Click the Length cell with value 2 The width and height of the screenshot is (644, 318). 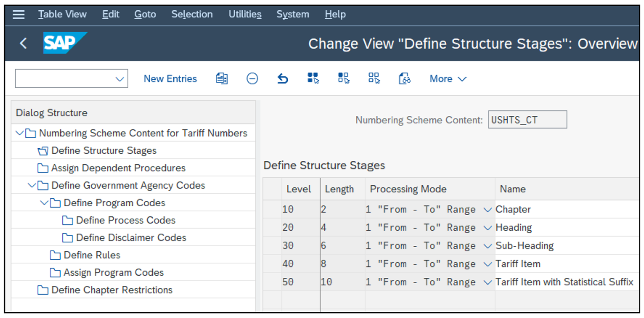pyautogui.click(x=342, y=210)
